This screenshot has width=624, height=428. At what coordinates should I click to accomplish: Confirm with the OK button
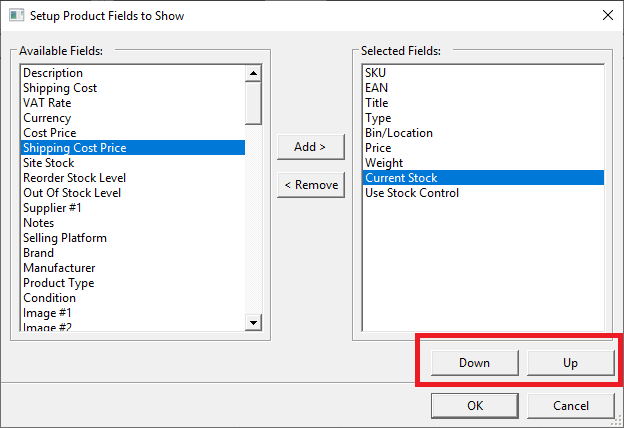(x=474, y=406)
